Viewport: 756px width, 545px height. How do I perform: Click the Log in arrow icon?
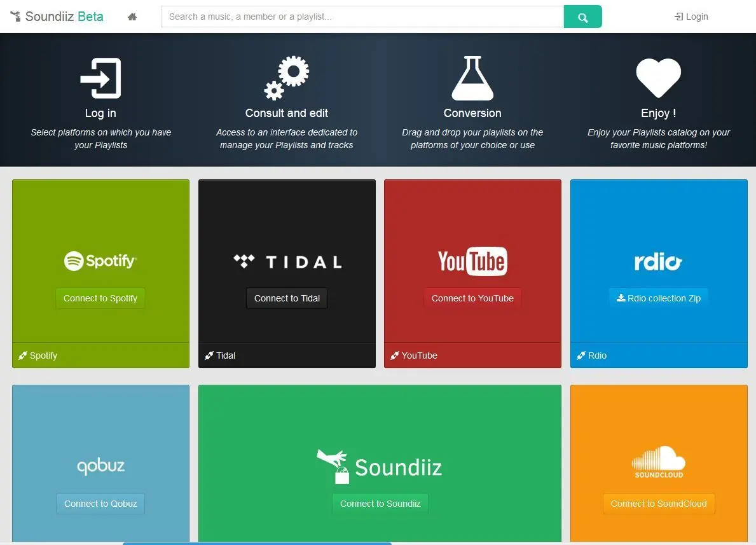(100, 78)
